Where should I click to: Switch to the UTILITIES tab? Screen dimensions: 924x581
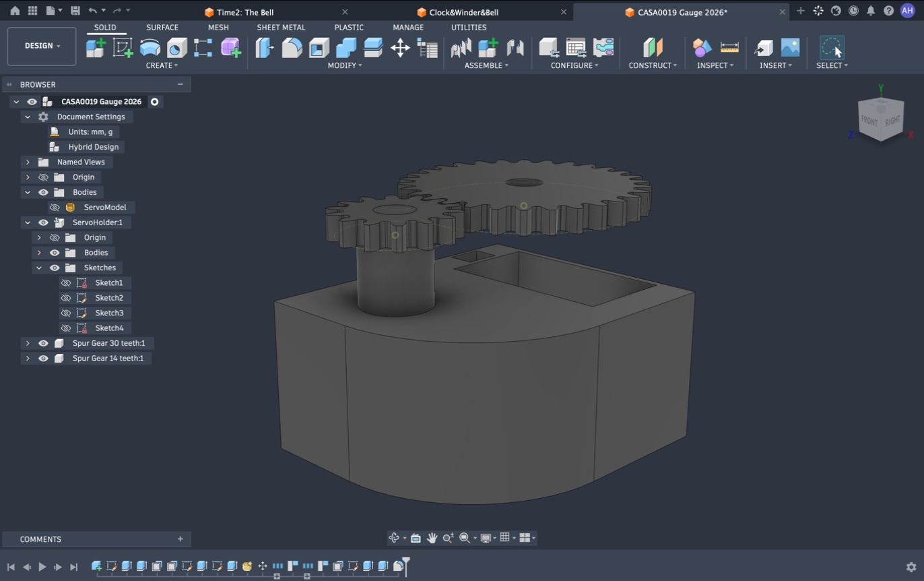(x=469, y=28)
